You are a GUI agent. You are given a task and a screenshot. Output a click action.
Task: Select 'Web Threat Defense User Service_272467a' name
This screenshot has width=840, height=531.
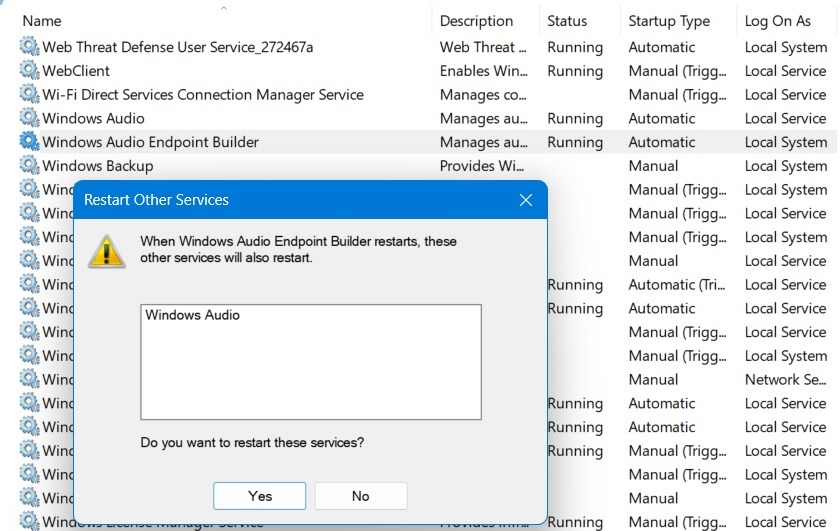click(177, 47)
